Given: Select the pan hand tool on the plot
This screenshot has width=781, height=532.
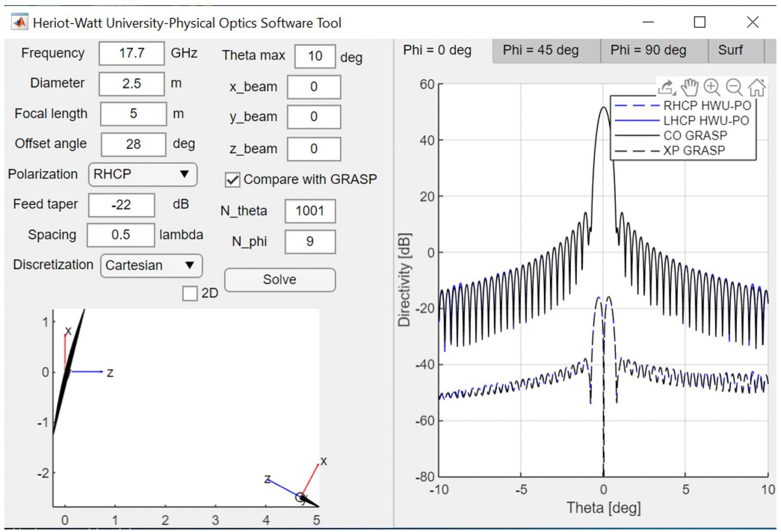Looking at the screenshot, I should pyautogui.click(x=689, y=87).
